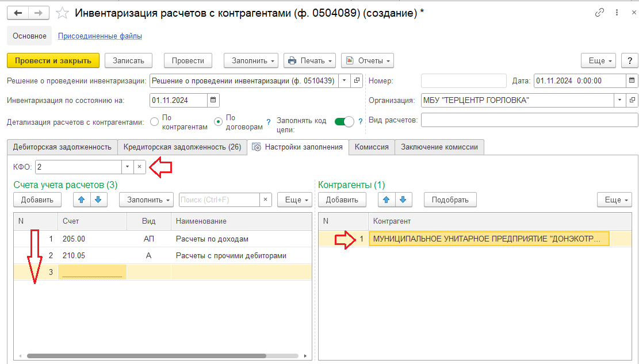639x364 pixels.
Task: Go forward with the right arrow button
Action: (x=39, y=13)
